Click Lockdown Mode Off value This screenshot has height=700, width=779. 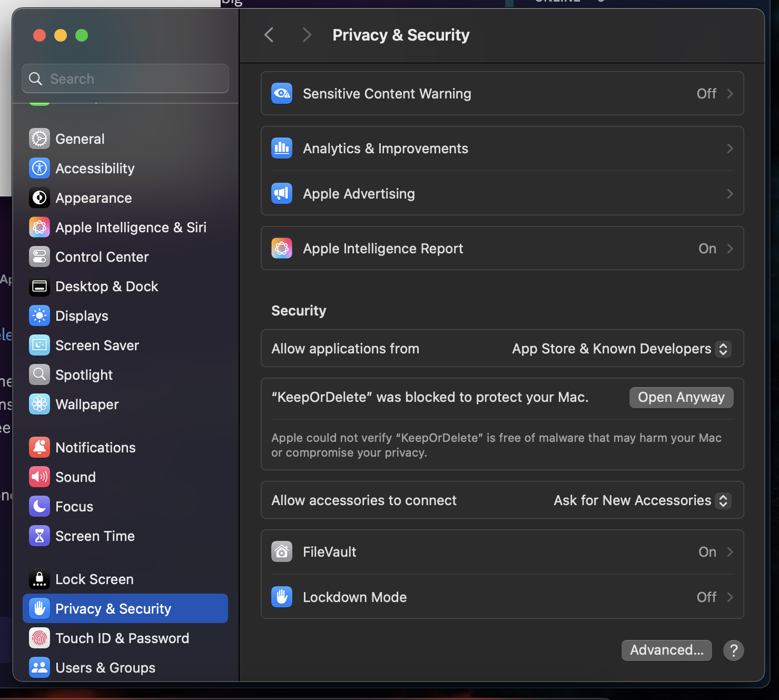pyautogui.click(x=706, y=597)
